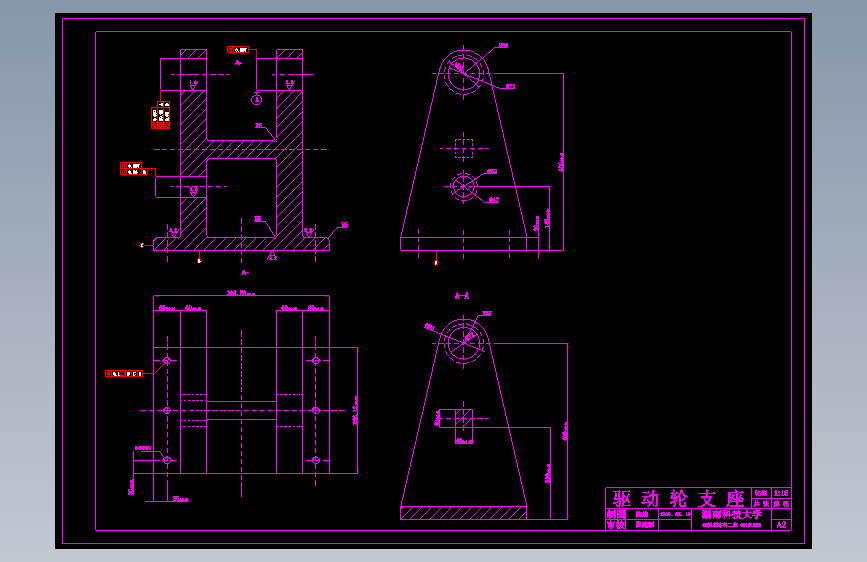Click the bottom-right bolt hole in plan view
The image size is (867, 562).
tap(316, 460)
